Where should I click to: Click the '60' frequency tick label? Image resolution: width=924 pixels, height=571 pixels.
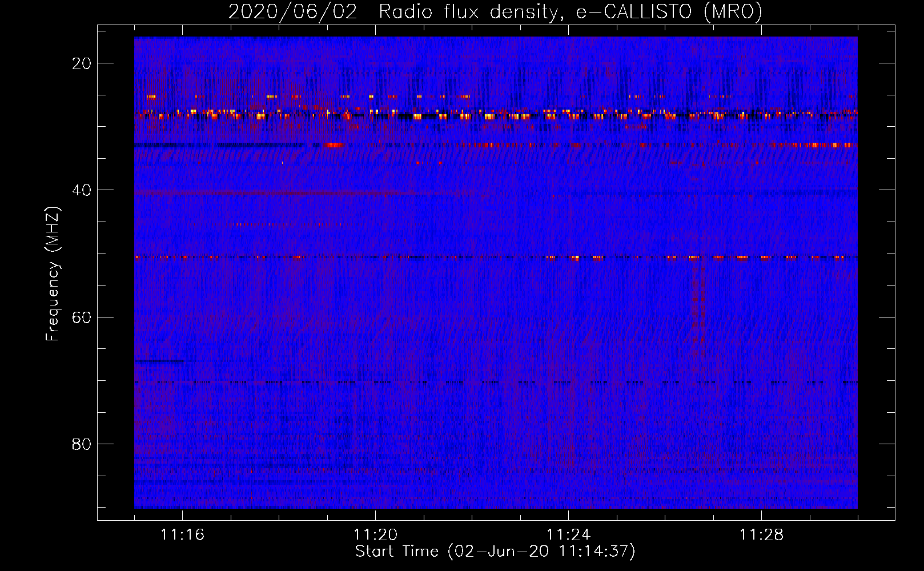pos(82,317)
